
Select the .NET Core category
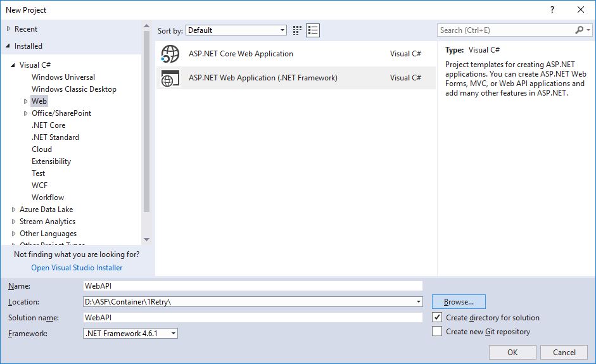(x=48, y=125)
